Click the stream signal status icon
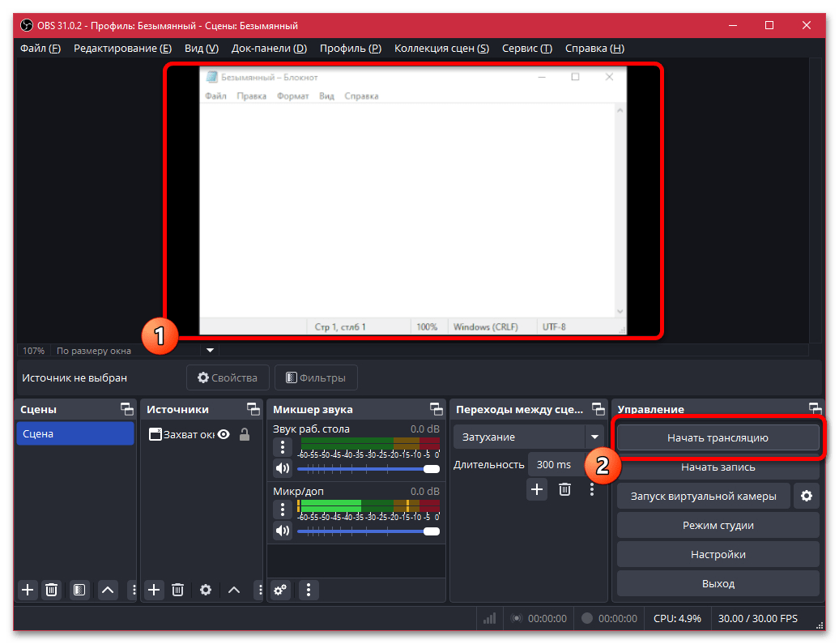839x644 pixels. [490, 618]
